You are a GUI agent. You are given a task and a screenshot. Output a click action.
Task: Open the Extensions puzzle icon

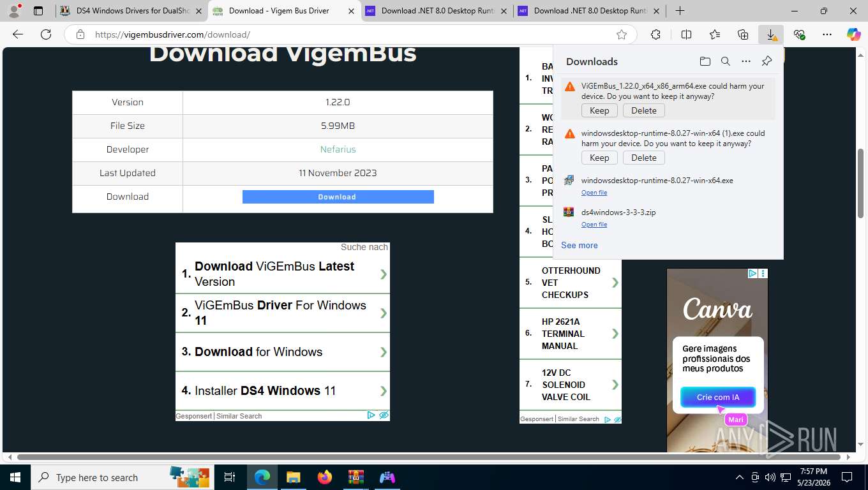pyautogui.click(x=655, y=34)
